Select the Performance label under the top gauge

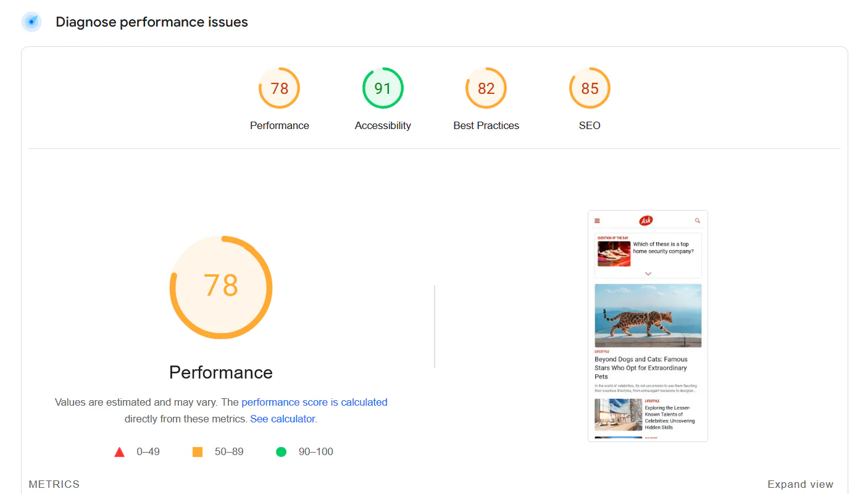tap(279, 125)
